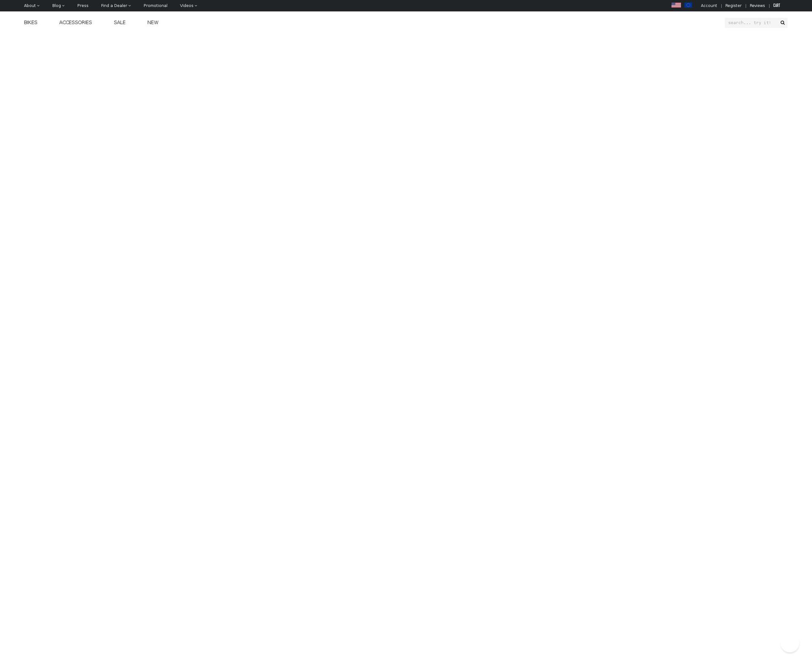Click the search input field
812x665 pixels.
[x=751, y=22]
